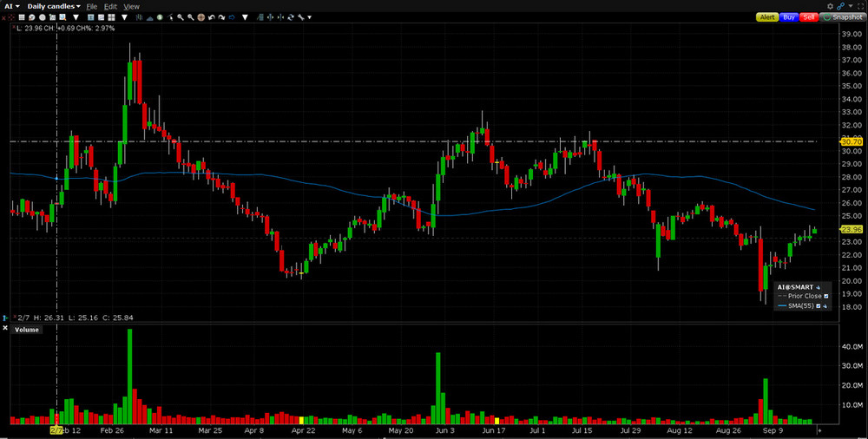
Task: Open the View menu
Action: click(x=131, y=6)
